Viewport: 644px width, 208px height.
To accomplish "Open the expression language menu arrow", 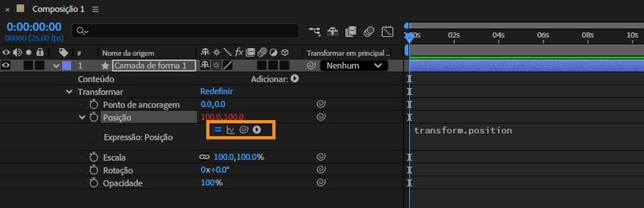I will click(x=257, y=130).
